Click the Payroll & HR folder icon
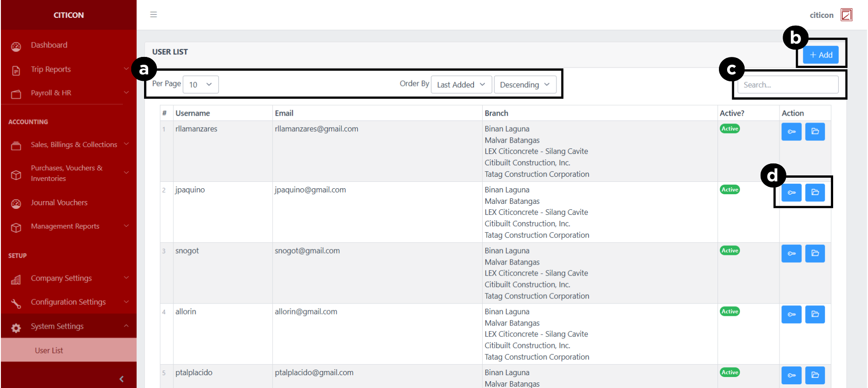868x388 pixels. click(x=16, y=94)
